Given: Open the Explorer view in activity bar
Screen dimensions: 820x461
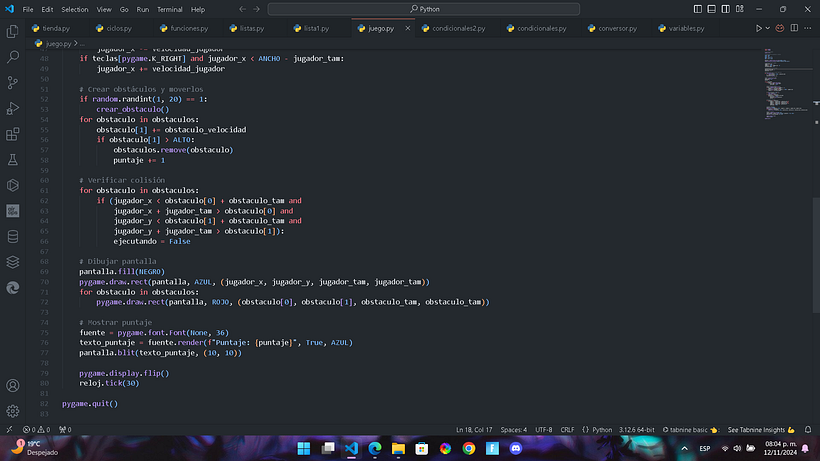Looking at the screenshot, I should tap(13, 31).
